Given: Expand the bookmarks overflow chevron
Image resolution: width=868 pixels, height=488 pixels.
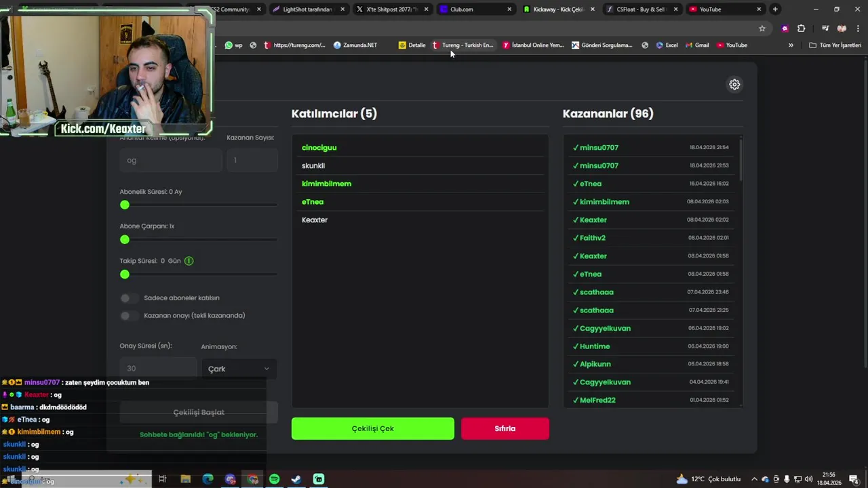Looking at the screenshot, I should [791, 45].
